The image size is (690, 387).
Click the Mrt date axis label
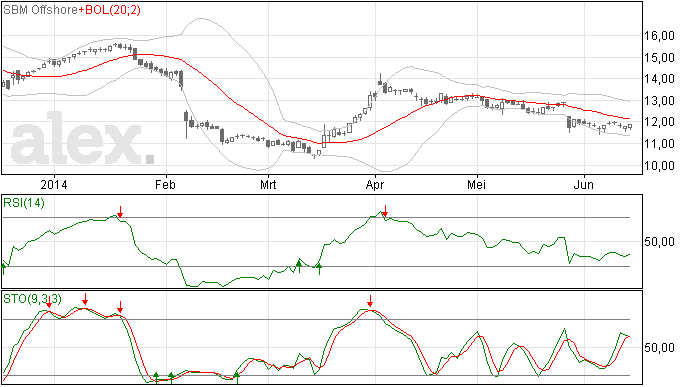point(268,184)
